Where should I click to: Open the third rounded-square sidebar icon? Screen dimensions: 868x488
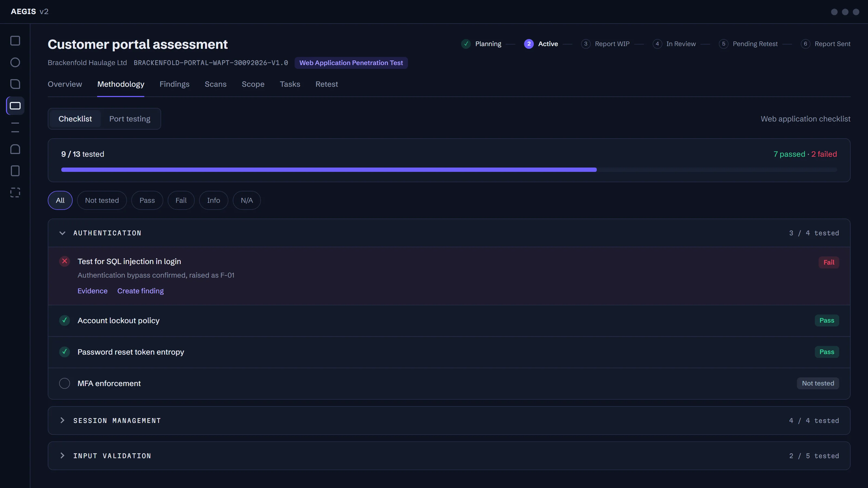click(x=15, y=84)
